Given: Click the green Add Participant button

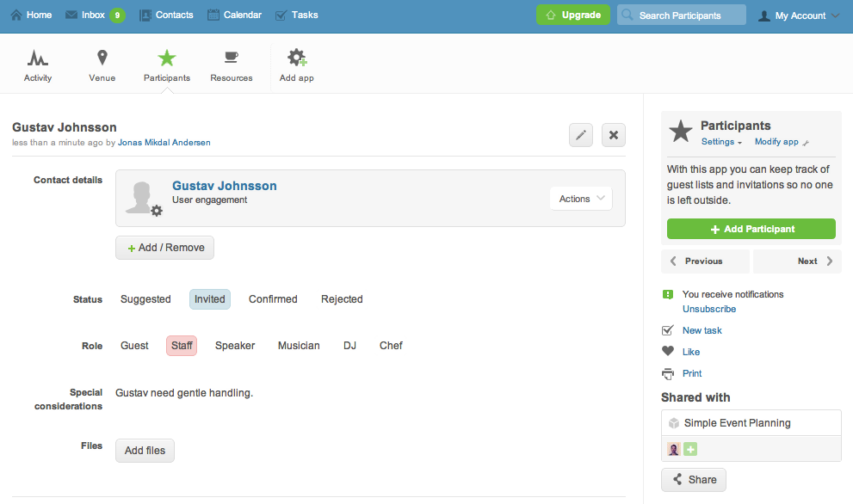Looking at the screenshot, I should coord(751,229).
